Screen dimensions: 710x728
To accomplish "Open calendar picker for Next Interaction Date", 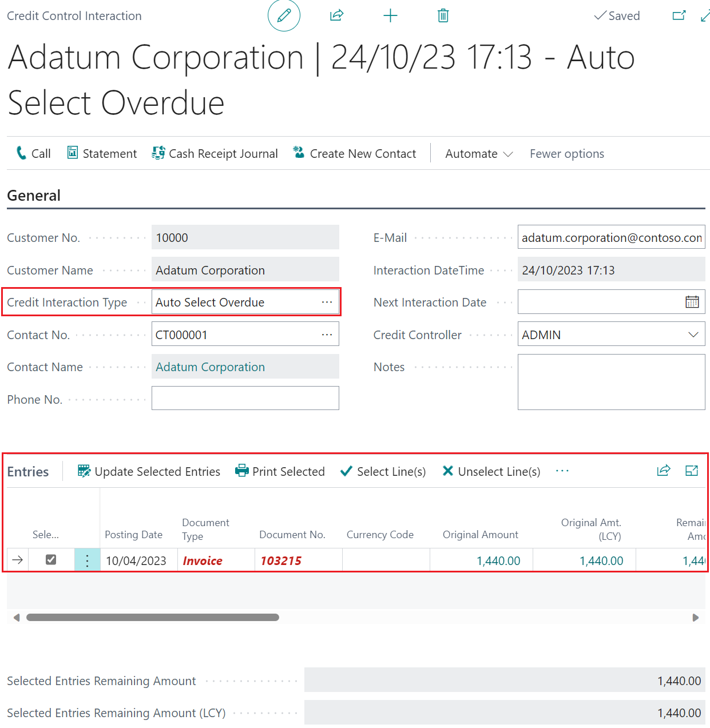I will coord(692,302).
